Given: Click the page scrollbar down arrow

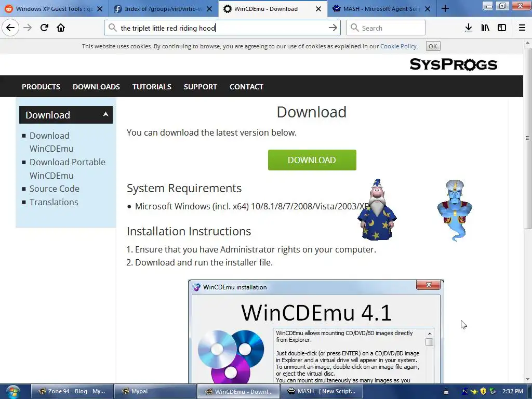Looking at the screenshot, I should [527, 379].
